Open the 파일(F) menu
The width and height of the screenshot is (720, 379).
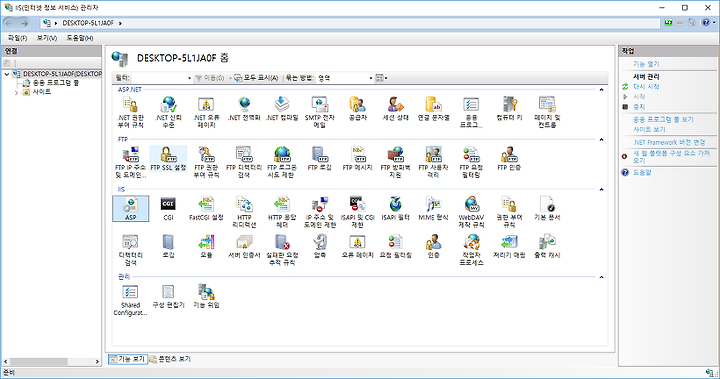tap(17, 38)
